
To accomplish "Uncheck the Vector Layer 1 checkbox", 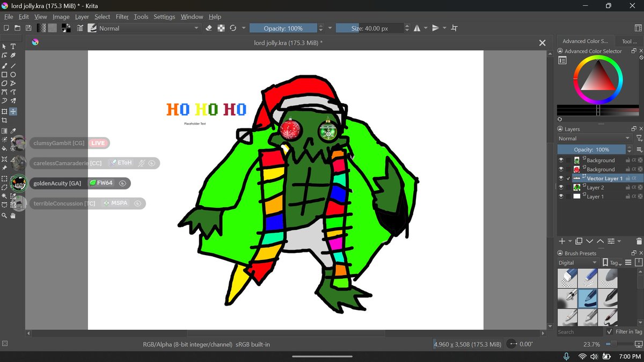I will (569, 178).
